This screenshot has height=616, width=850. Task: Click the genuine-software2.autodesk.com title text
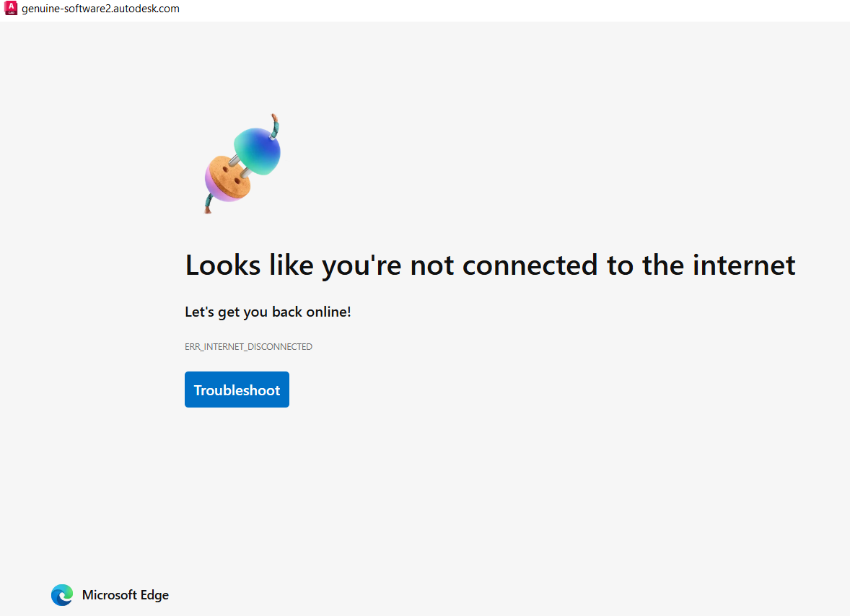tap(100, 9)
